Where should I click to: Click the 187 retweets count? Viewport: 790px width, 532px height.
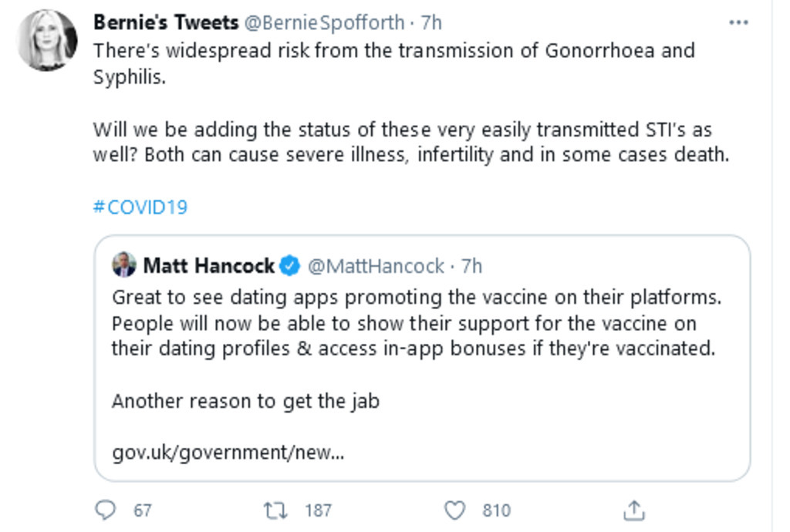tap(318, 510)
